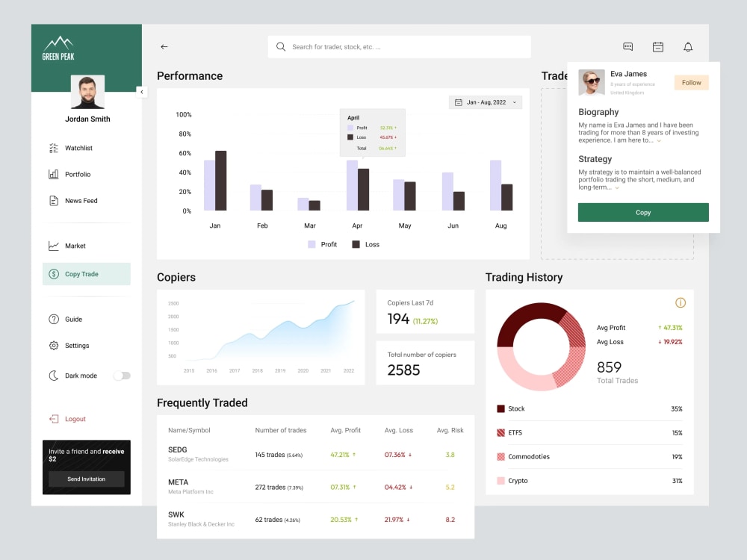Click the Watchlist list icon
This screenshot has width=747, height=560.
pos(54,148)
